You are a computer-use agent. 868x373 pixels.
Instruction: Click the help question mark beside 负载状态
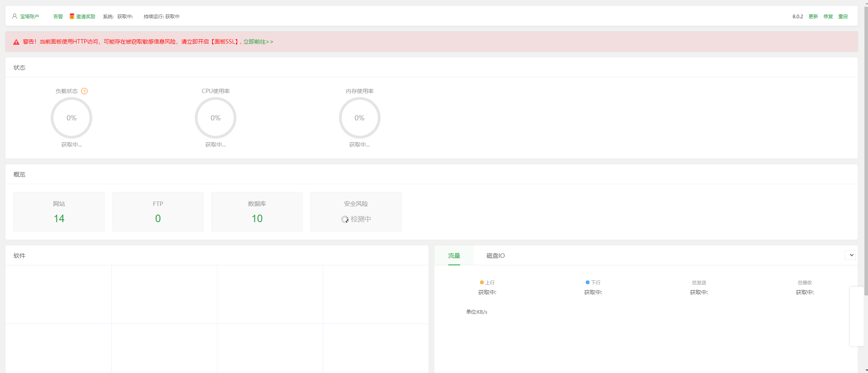[84, 91]
